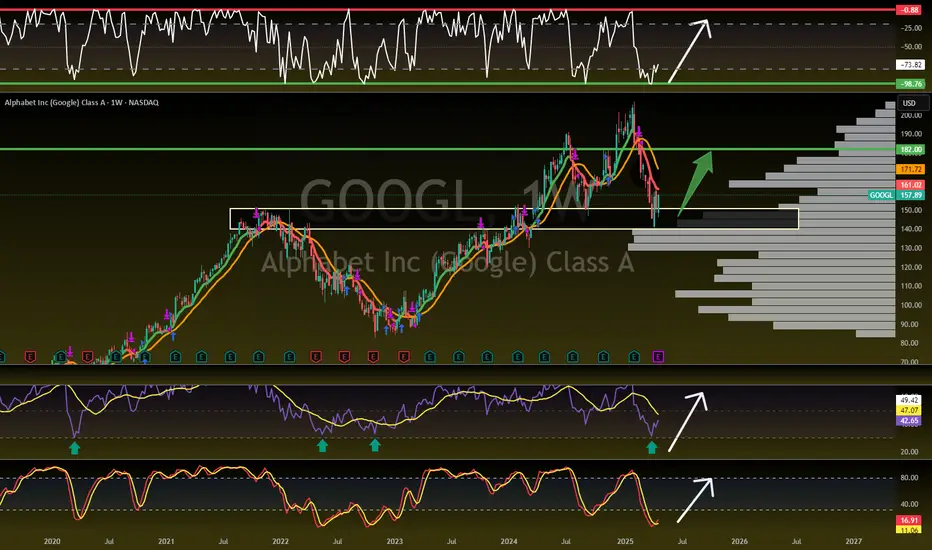Click the red 161.02 moving average label
The width and height of the screenshot is (932, 550).
click(911, 185)
